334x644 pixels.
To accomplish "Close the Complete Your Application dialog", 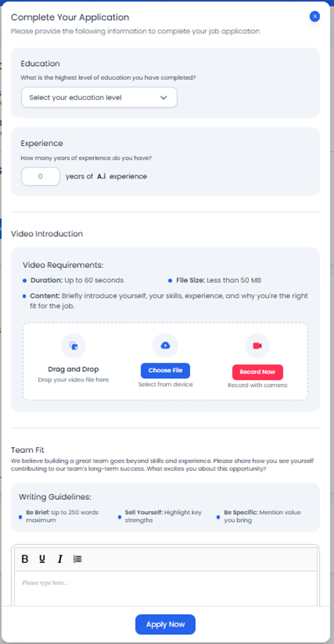I will tap(315, 16).
